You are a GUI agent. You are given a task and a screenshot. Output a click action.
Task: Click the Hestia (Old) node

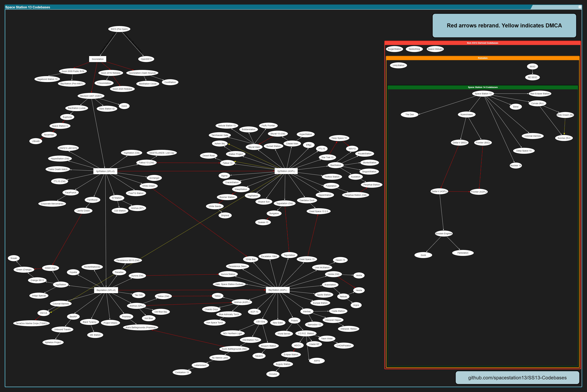tap(334, 274)
